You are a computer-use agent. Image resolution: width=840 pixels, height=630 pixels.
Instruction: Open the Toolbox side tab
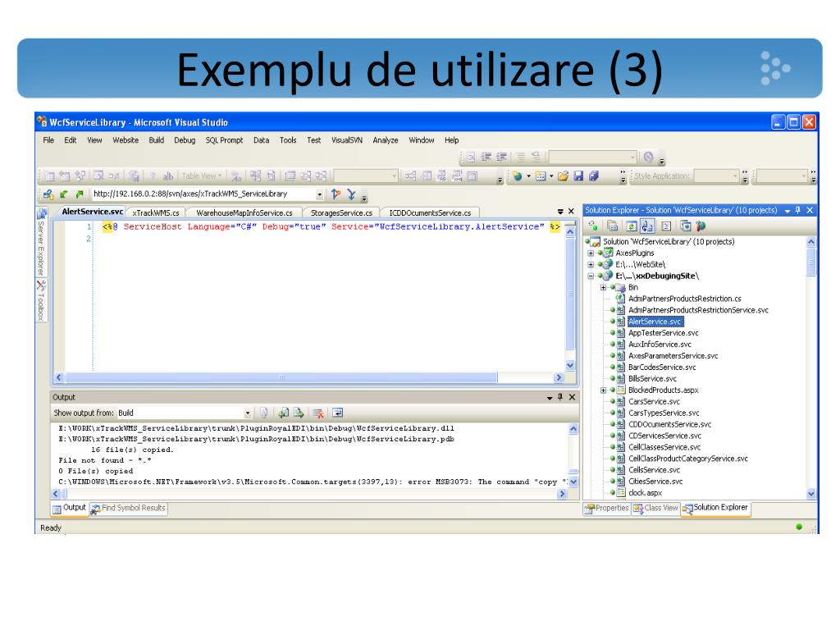(41, 300)
